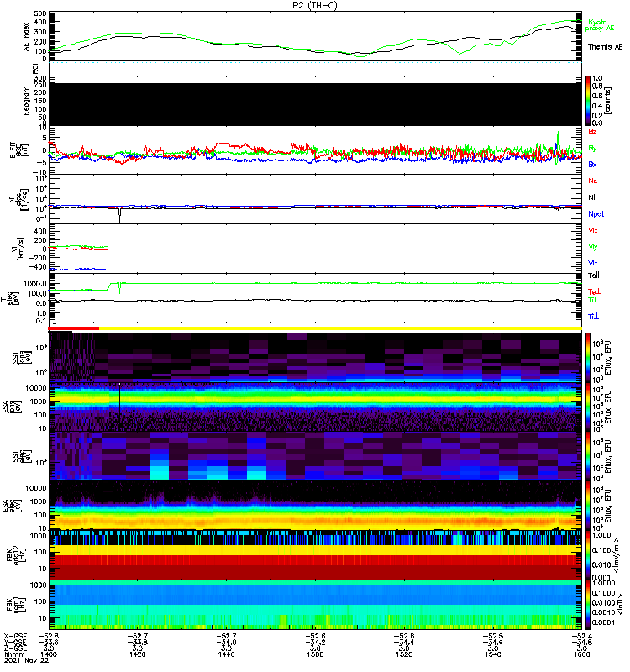
Task: Click the FBK edc12 mV/m color bar
Action: [x=588, y=555]
